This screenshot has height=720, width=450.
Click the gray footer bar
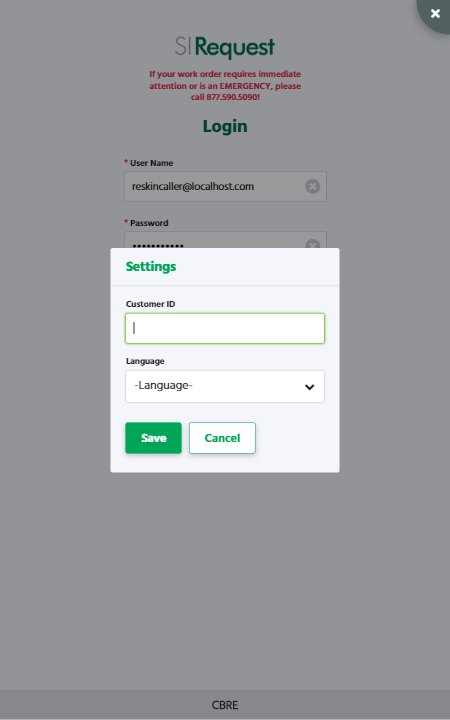pos(225,704)
